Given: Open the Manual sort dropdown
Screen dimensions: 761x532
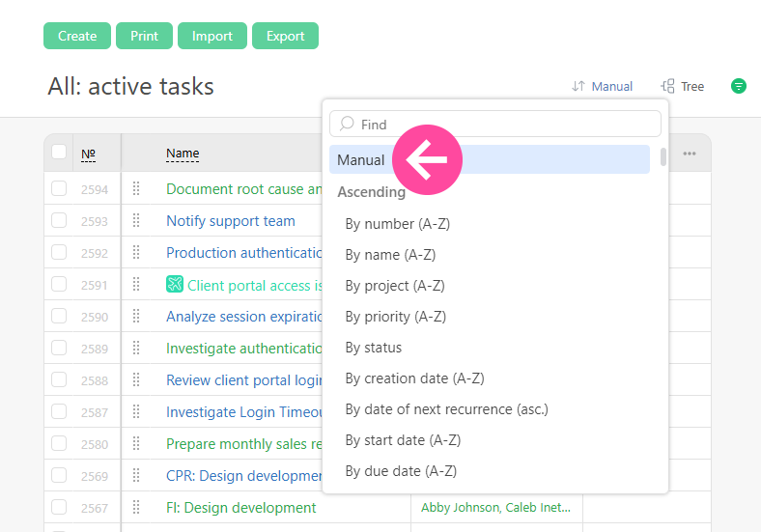Looking at the screenshot, I should 602,86.
